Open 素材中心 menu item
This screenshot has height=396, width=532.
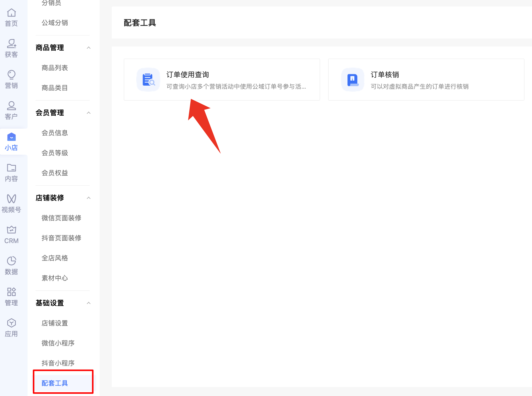[55, 278]
